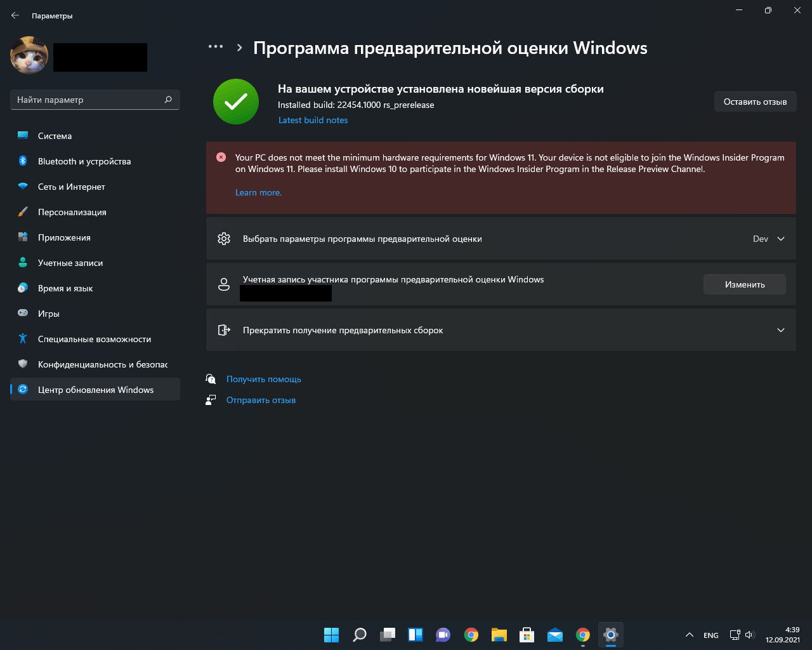
Task: Click the breadcrumb three dots ellipsis
Action: pyautogui.click(x=216, y=46)
